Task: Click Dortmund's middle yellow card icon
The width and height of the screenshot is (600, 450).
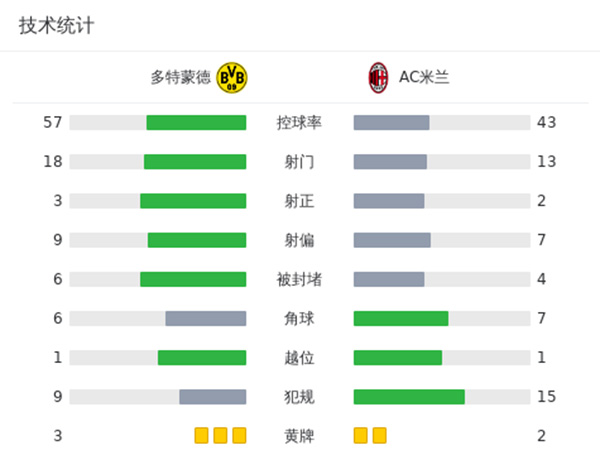Action: coord(220,435)
